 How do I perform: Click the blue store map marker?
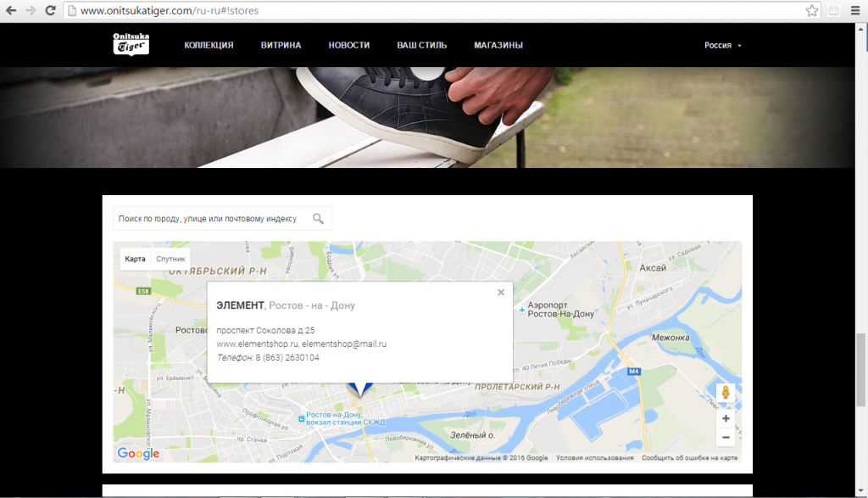(x=360, y=389)
